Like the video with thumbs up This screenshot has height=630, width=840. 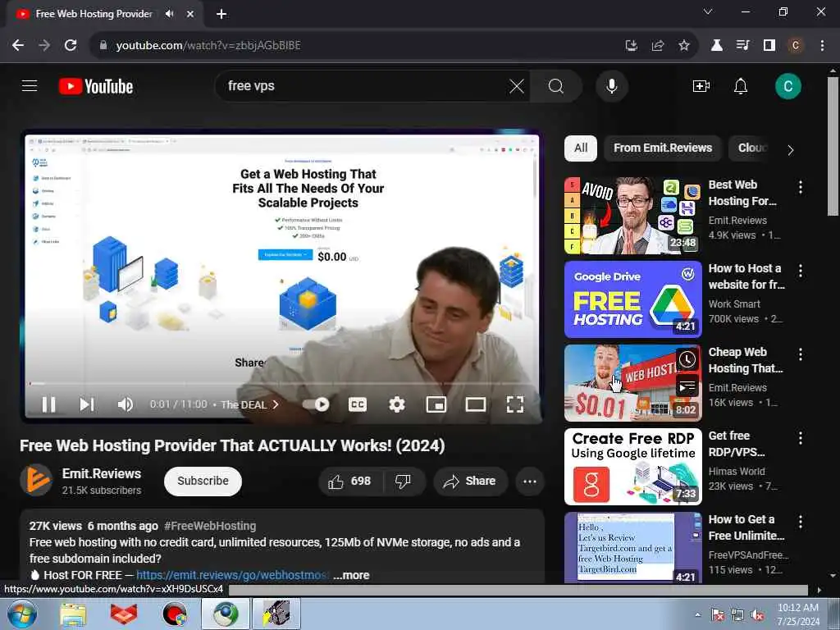pyautogui.click(x=351, y=481)
